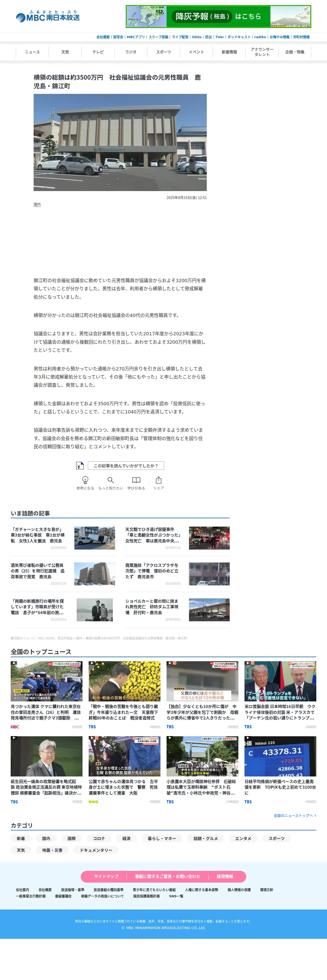327x980 pixels.
Task: Open the 会社概要 top link
Action: click(x=103, y=37)
